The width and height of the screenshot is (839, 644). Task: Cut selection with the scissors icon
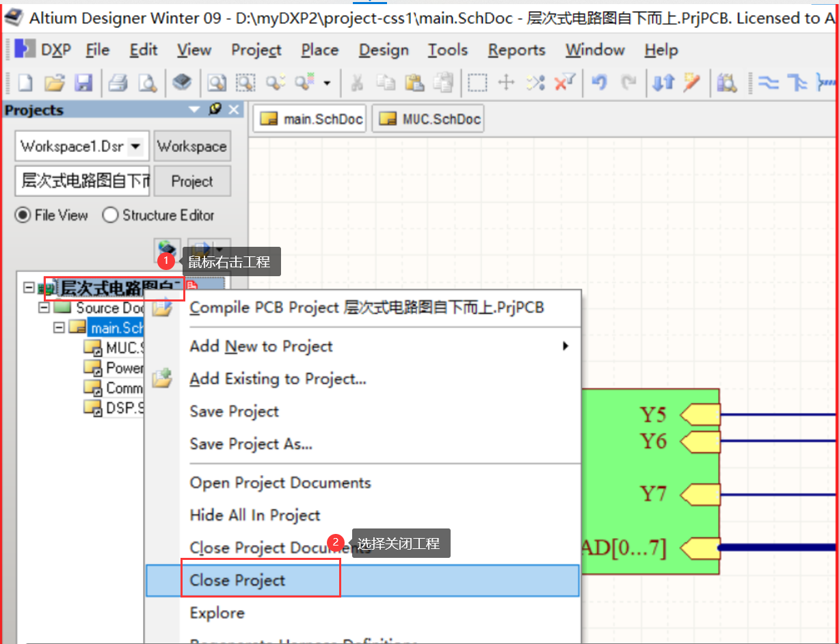click(x=357, y=83)
